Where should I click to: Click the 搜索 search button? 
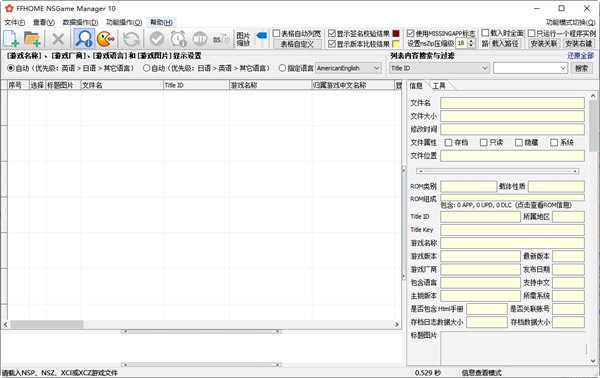click(582, 68)
